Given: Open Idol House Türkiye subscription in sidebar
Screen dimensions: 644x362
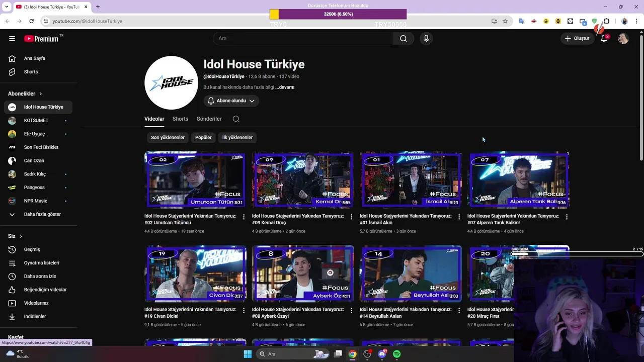Looking at the screenshot, I should point(38,107).
